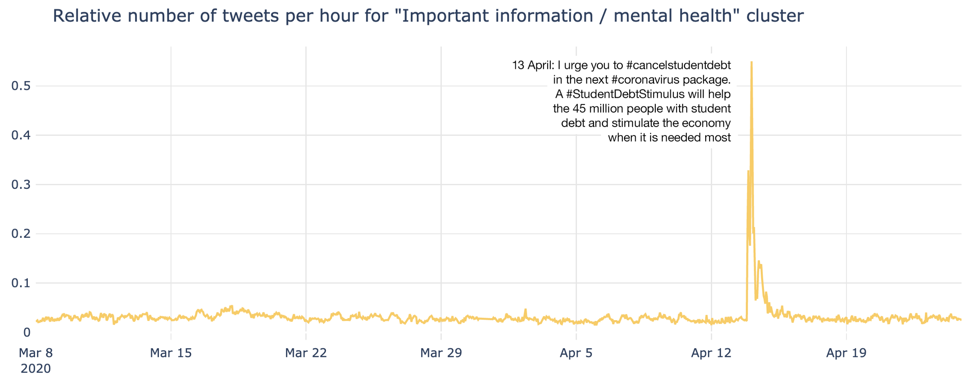The width and height of the screenshot is (980, 376).
Task: Click the Apr 12 x-axis label
Action: [x=711, y=353]
